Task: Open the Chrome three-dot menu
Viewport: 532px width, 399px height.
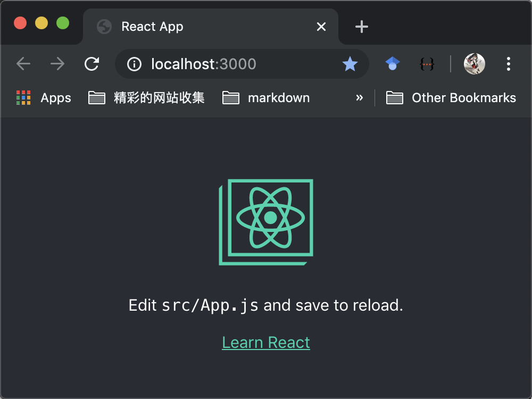Action: coord(509,64)
